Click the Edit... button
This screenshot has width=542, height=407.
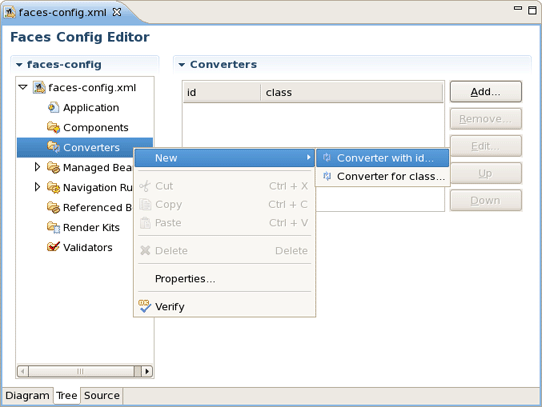[485, 146]
